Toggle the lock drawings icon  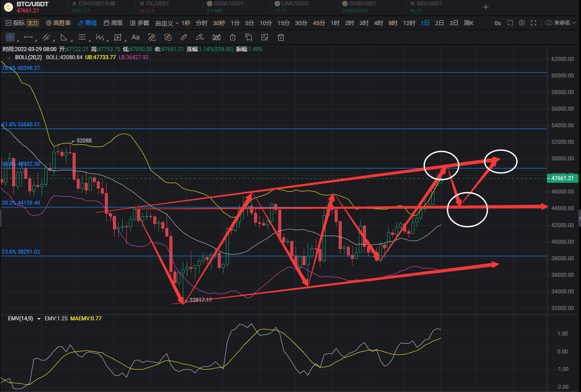pos(232,38)
